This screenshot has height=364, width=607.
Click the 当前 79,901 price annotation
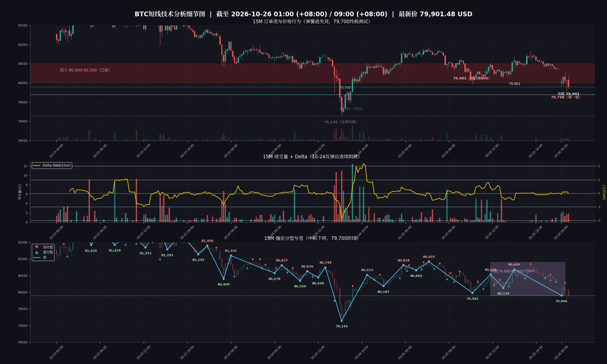pyautogui.click(x=568, y=94)
